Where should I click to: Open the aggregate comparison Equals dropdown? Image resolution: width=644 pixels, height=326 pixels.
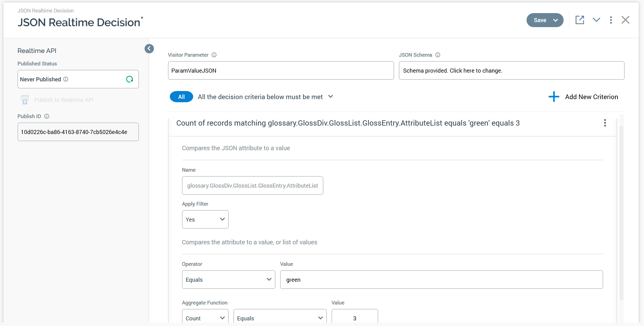pos(280,318)
